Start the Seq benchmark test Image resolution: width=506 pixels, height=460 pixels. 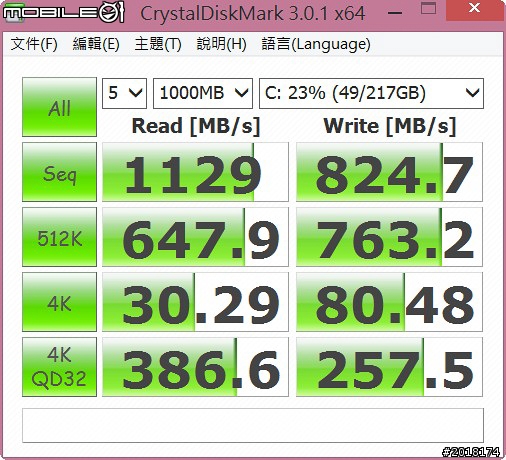click(59, 172)
